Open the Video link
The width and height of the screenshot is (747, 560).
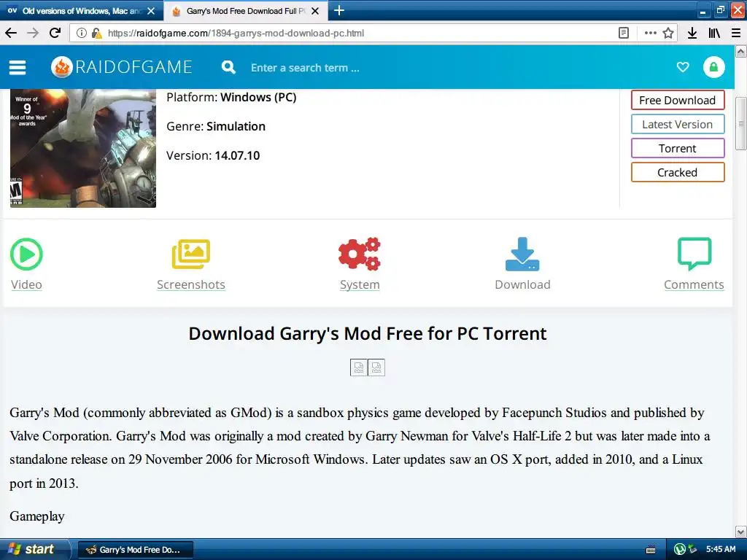coord(26,284)
